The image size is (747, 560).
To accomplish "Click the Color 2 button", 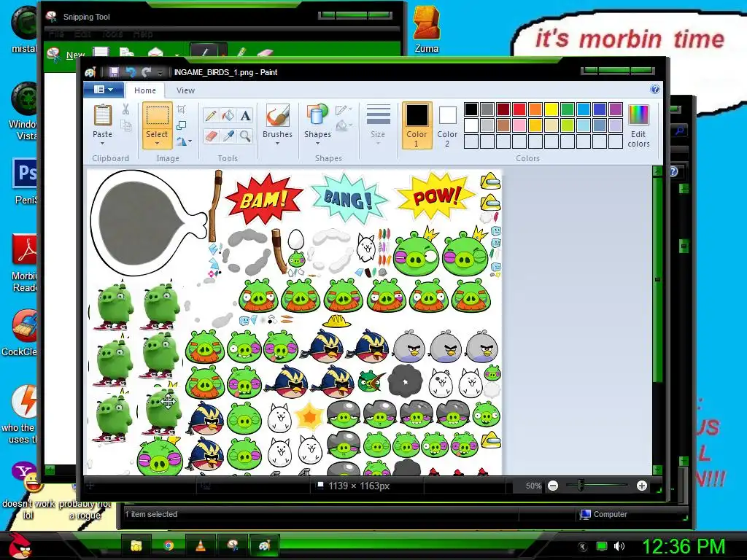I will pos(447,125).
